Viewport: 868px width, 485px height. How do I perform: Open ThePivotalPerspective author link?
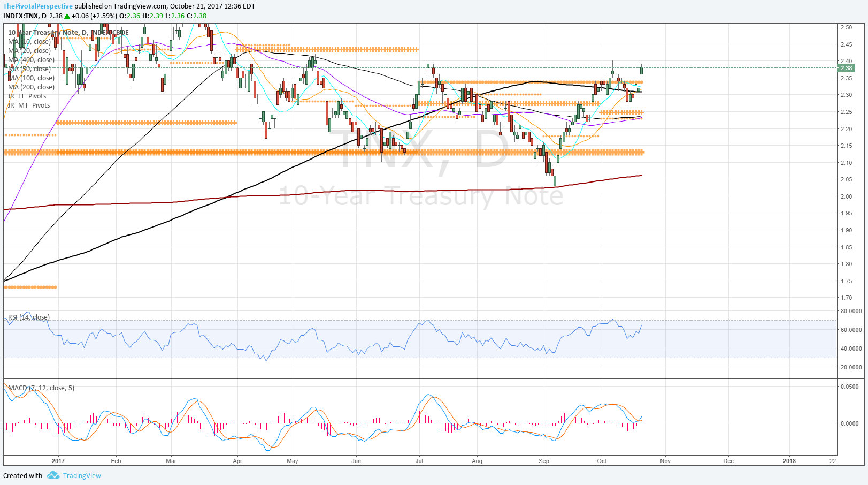[38, 6]
